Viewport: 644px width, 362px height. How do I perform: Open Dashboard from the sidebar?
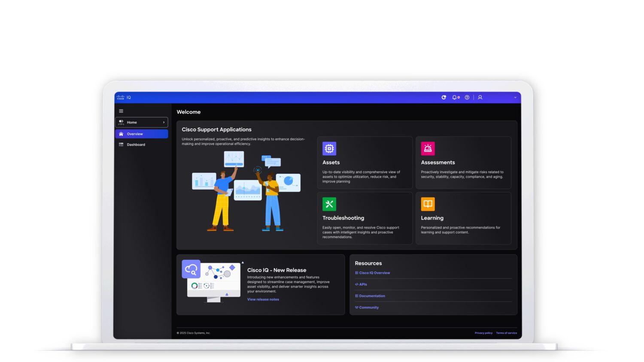click(x=136, y=145)
